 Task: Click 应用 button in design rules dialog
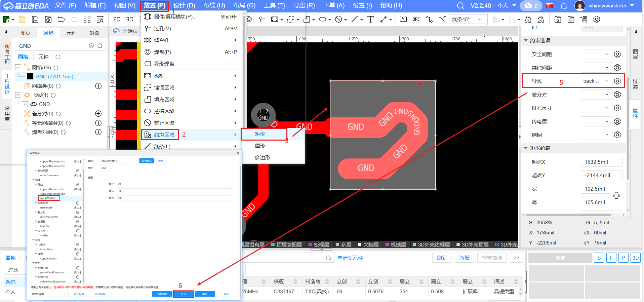point(184,294)
